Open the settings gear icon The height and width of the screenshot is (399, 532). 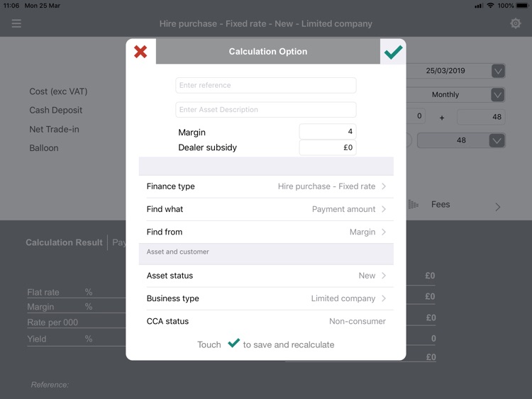[516, 23]
